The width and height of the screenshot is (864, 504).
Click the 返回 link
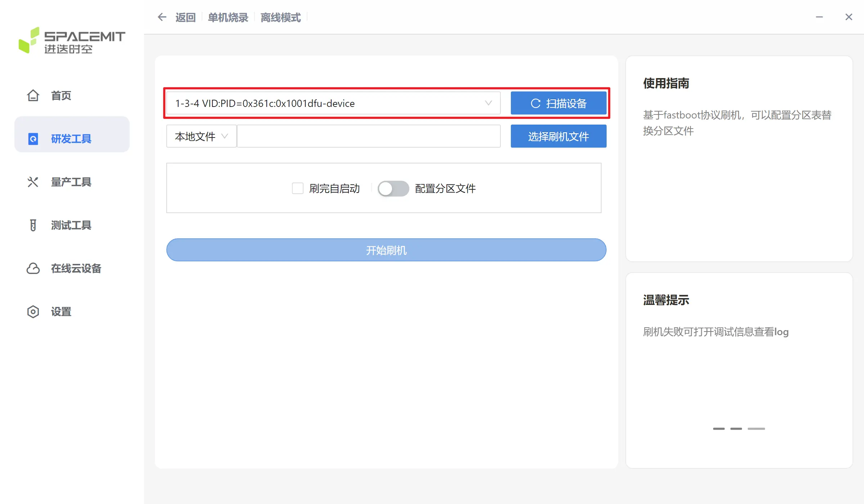186,17
